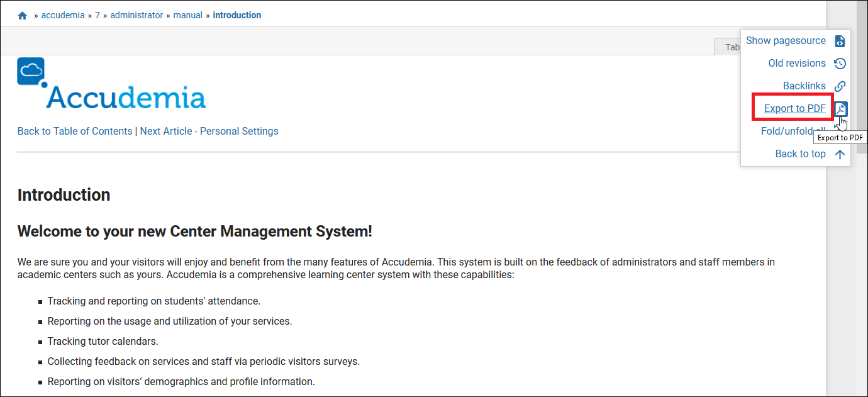Choose Fold/unfold all menu entry
This screenshot has width=868, height=397.
tap(793, 131)
